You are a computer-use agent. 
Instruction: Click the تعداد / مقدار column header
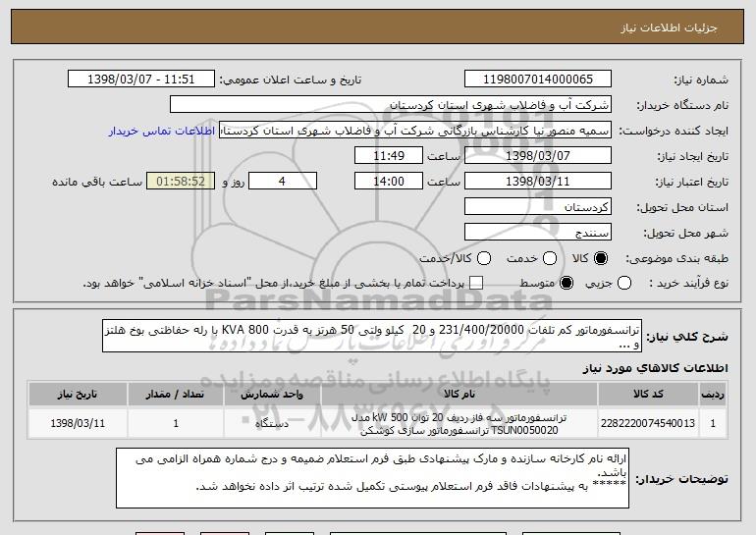click(x=176, y=395)
